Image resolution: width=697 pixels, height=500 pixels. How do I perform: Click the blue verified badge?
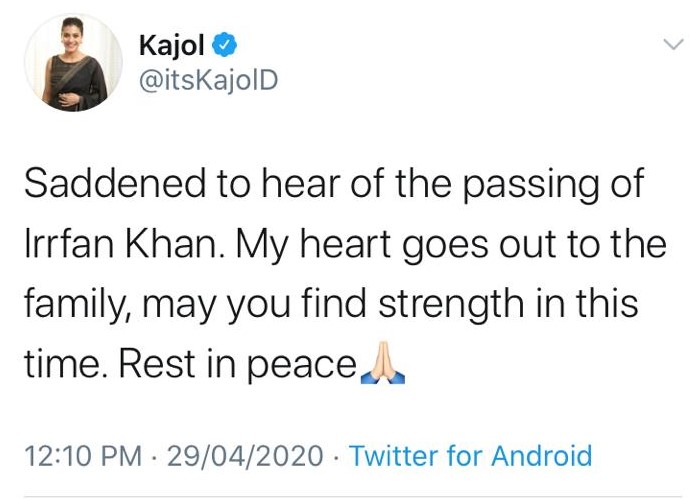point(224,44)
